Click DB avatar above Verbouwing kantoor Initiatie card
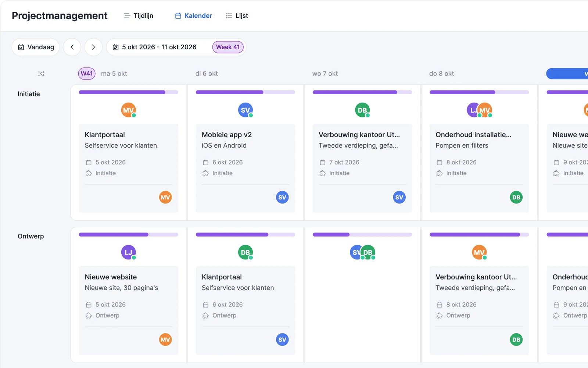 (362, 110)
